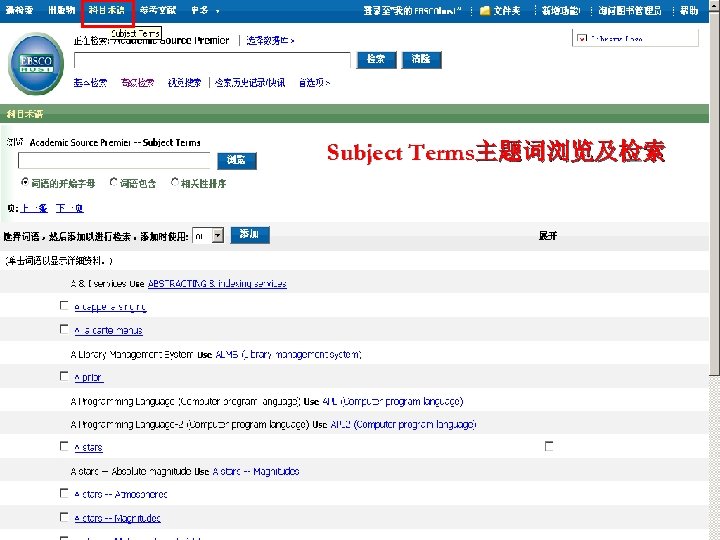Image resolution: width=720 pixels, height=540 pixels.
Task: Click 选择数据库 link
Action: click(x=270, y=40)
